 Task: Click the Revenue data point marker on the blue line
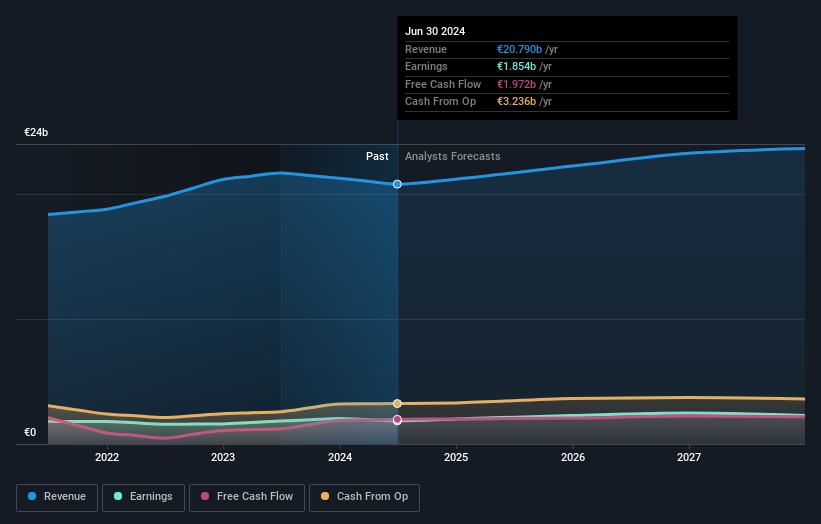pyautogui.click(x=397, y=184)
